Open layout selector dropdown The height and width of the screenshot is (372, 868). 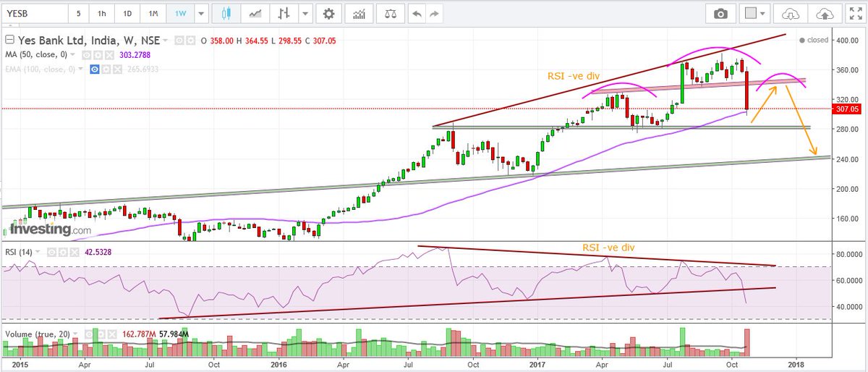(x=756, y=14)
